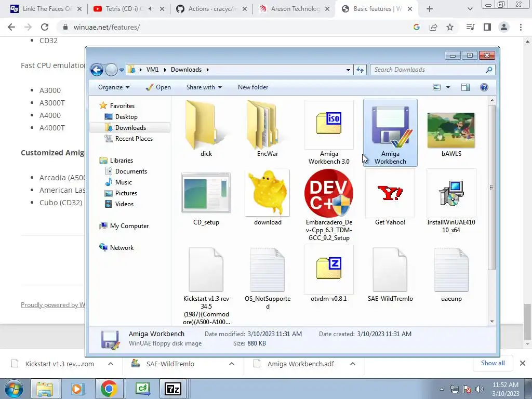The image size is (532, 399).
Task: Select the Embarcadero Dev-Cpp setup installer
Action: coord(329,205)
